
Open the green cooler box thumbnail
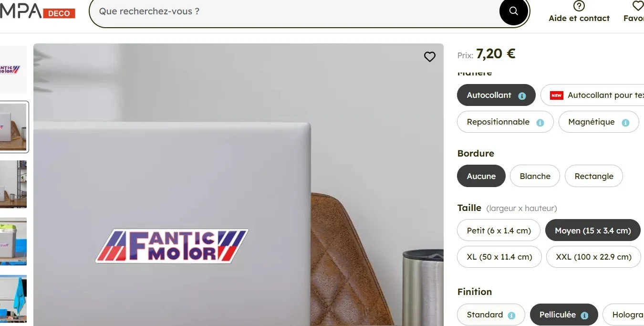click(13, 242)
